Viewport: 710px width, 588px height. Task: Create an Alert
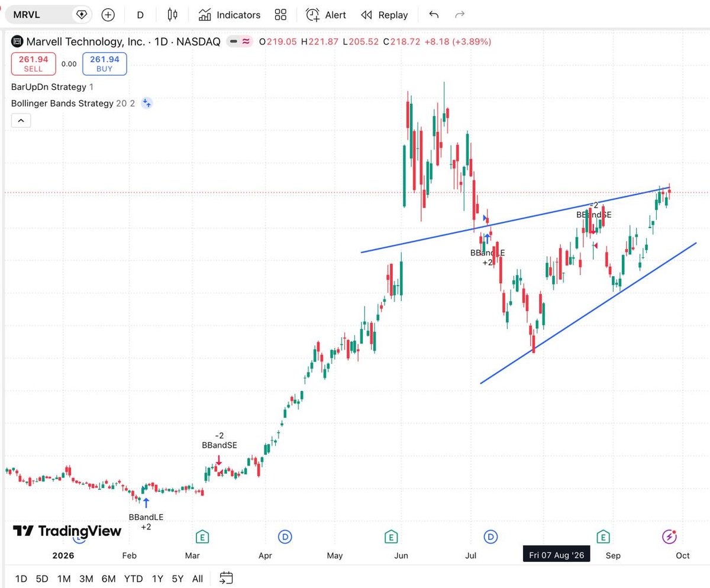coord(326,15)
